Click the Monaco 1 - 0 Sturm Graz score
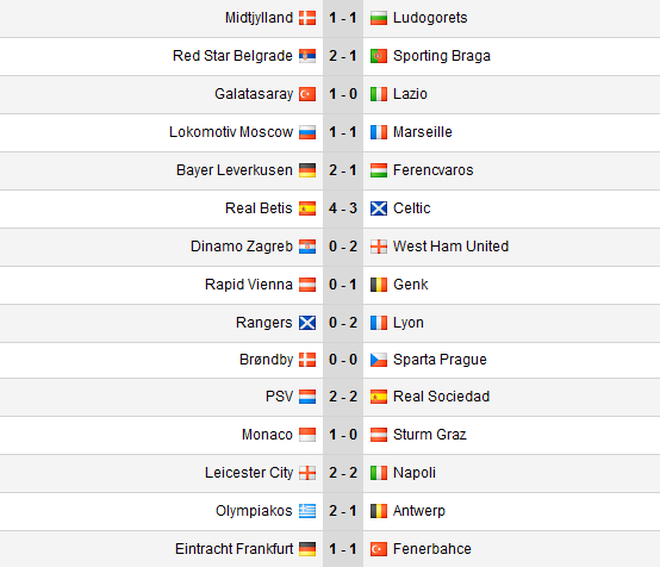The height and width of the screenshot is (567, 660). click(x=342, y=435)
